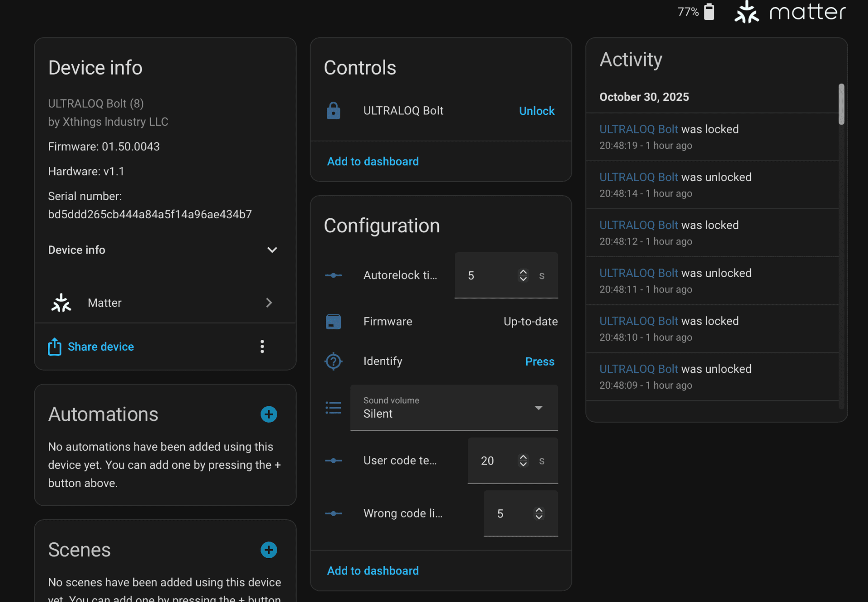Add a new automation with plus icon
The height and width of the screenshot is (602, 868).
tap(269, 414)
